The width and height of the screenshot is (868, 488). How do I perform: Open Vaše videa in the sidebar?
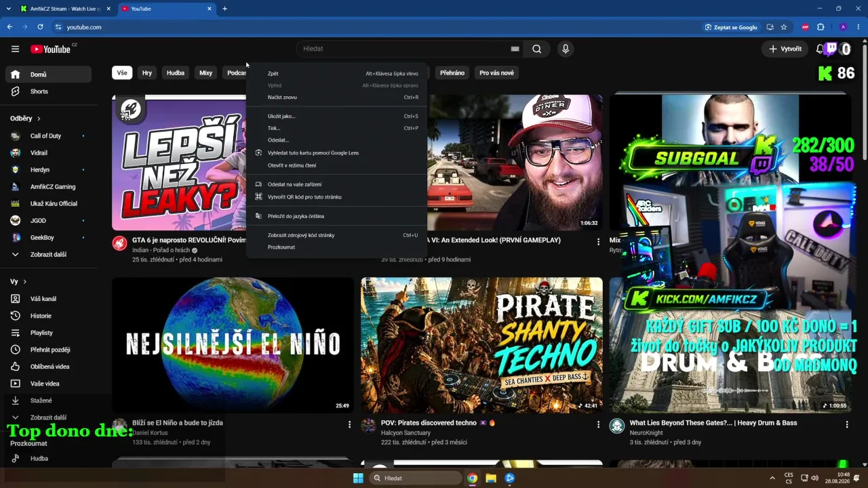click(48, 384)
